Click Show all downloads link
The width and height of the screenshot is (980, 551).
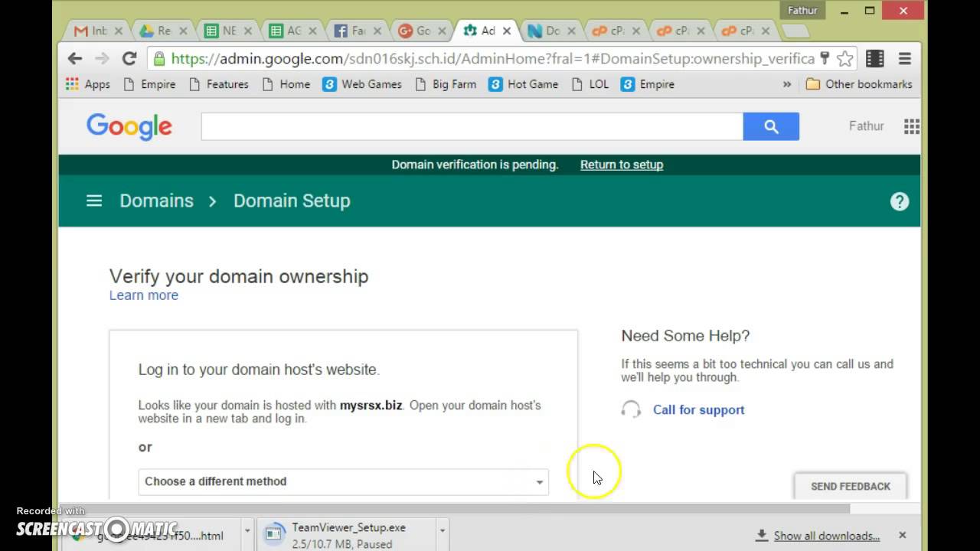(827, 536)
